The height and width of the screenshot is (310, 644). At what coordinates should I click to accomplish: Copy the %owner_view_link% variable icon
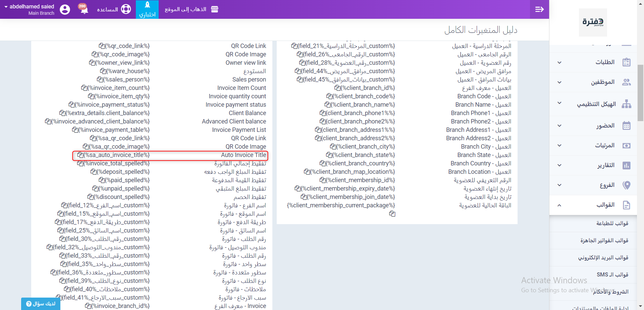[x=92, y=63]
